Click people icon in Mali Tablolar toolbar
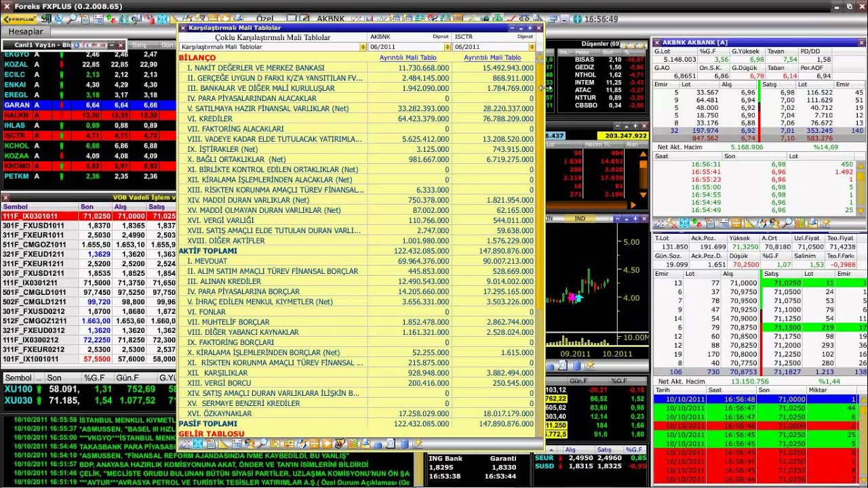868x488 pixels. pos(249,444)
